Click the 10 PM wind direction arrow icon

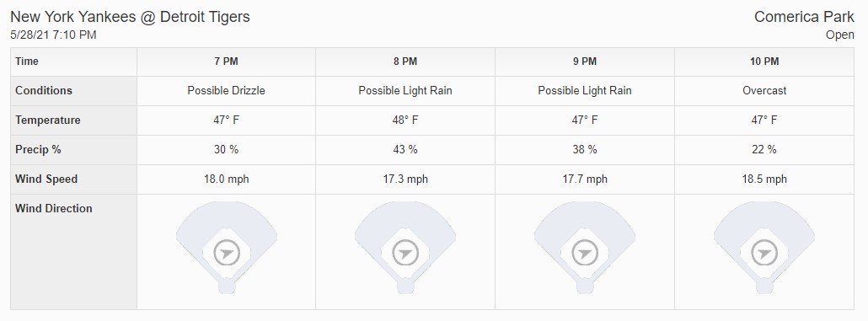point(764,254)
